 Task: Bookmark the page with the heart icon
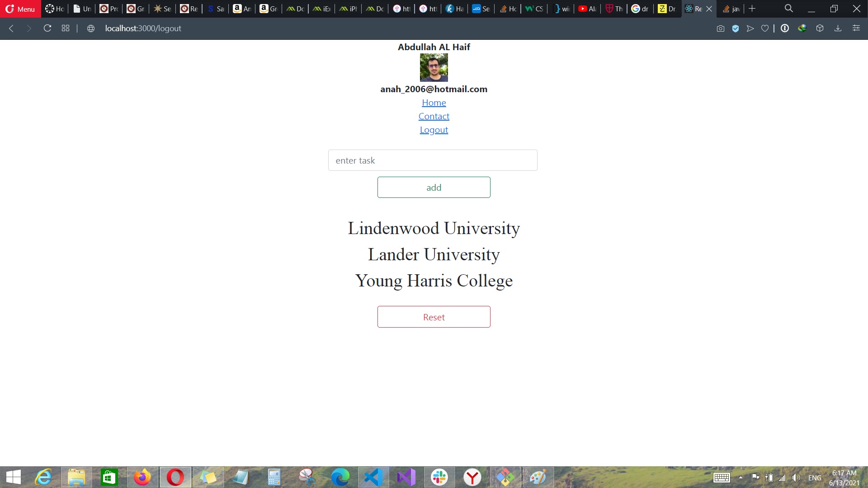[765, 28]
